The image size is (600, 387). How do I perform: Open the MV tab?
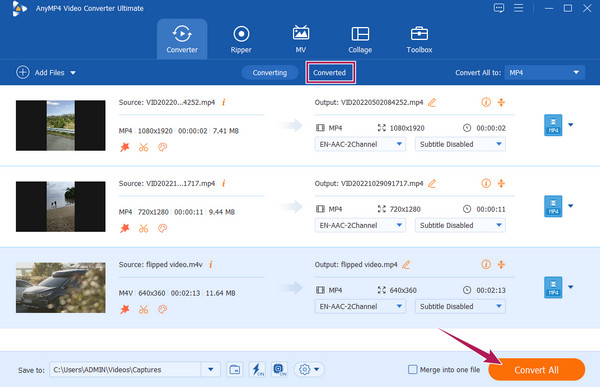pos(301,39)
